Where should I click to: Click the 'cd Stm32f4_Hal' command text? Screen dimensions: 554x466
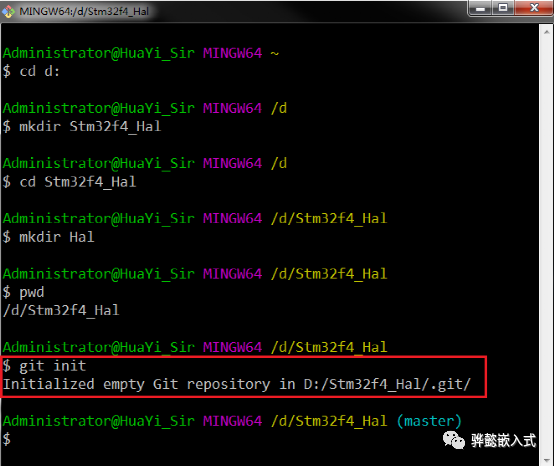[x=78, y=182]
